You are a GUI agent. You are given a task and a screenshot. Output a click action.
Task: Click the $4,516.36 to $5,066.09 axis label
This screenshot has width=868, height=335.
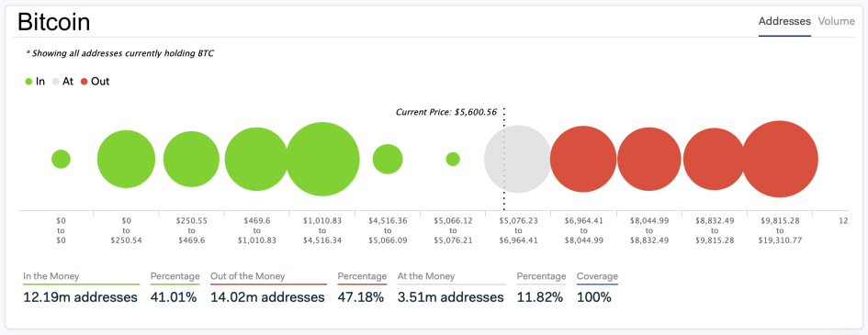point(388,230)
